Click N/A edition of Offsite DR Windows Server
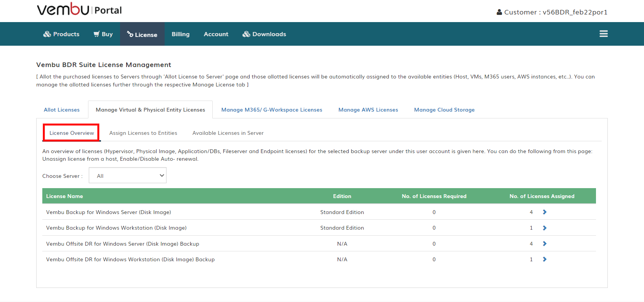Viewport: 644px width, 302px height. [342, 244]
